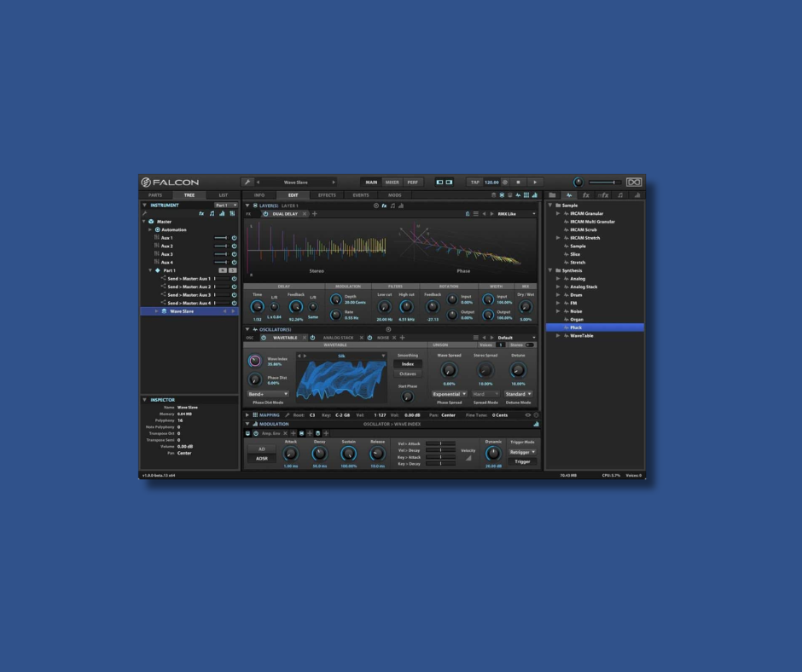The image size is (802, 672).
Task: Open the Retrigger trigger mode dropdown
Action: 523,452
